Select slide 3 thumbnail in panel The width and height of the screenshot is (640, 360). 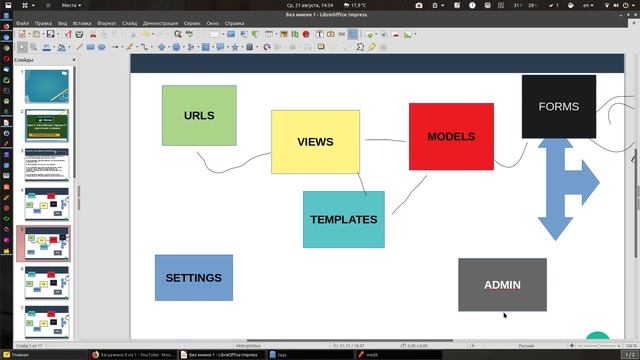47,164
